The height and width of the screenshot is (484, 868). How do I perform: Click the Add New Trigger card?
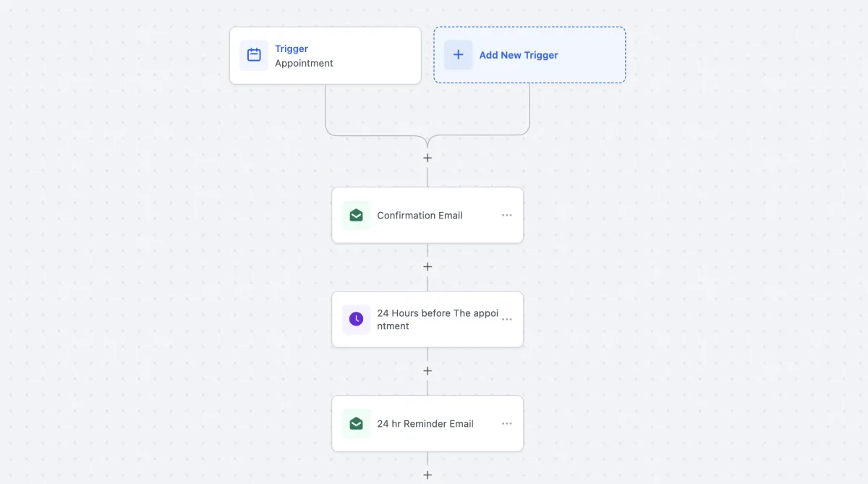pyautogui.click(x=529, y=55)
